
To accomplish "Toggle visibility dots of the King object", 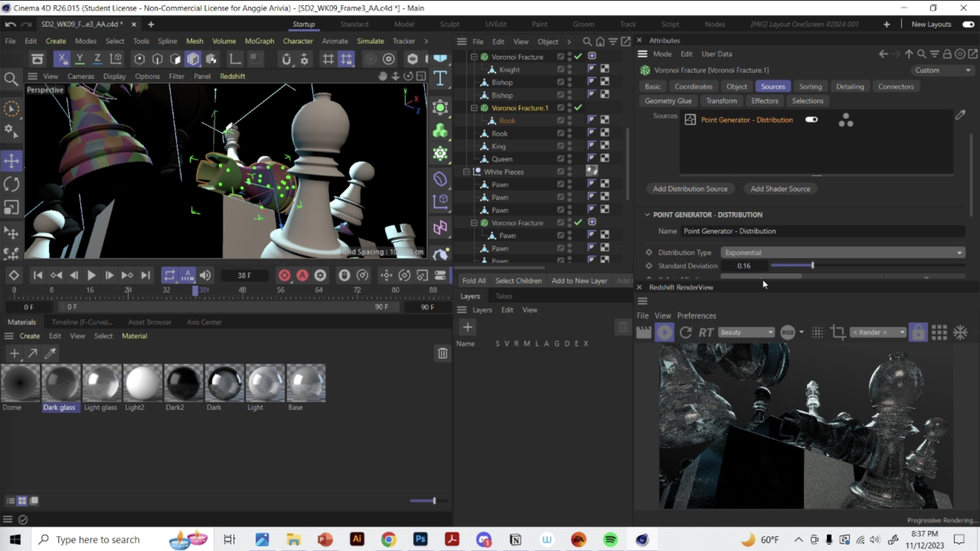I will 570,146.
